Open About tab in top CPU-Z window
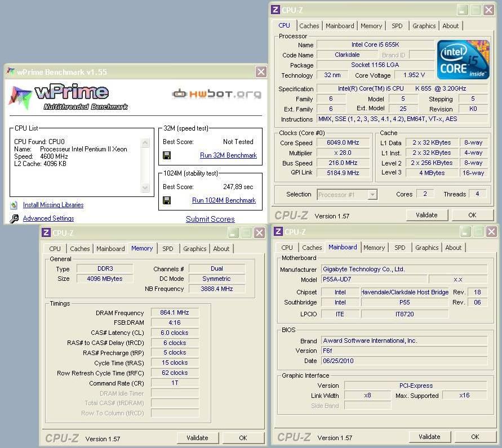Screen dimensions: 502x448 click(451, 26)
